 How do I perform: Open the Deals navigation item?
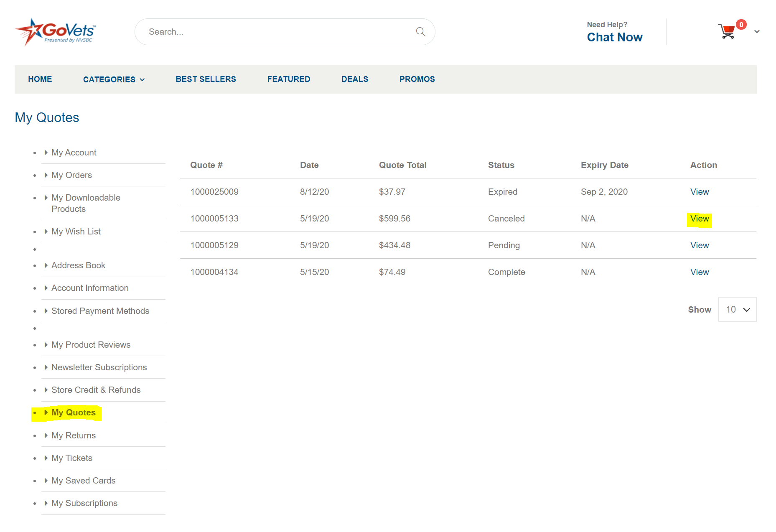pos(354,79)
